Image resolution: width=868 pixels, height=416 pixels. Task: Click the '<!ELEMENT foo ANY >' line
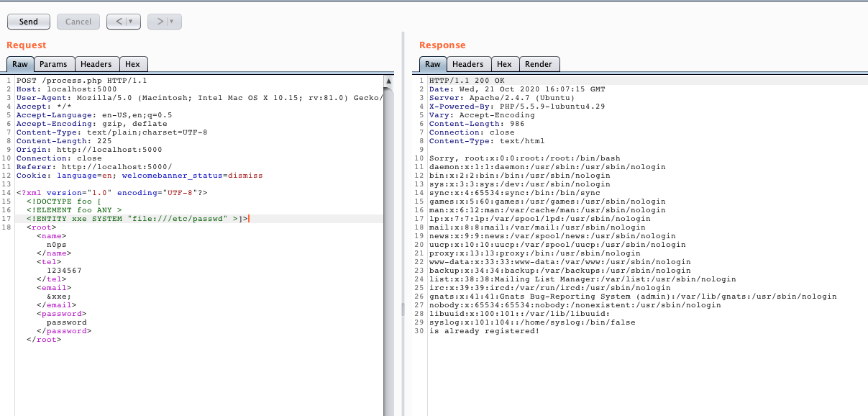(74, 210)
